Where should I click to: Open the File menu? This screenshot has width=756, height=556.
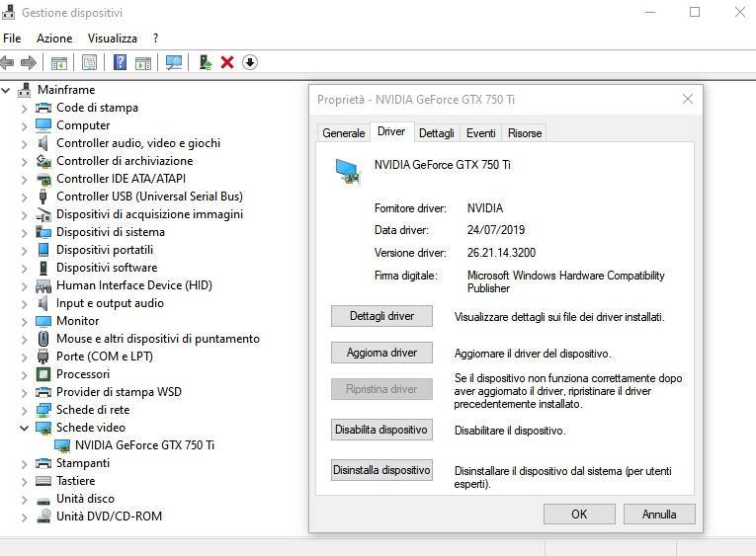pyautogui.click(x=12, y=39)
